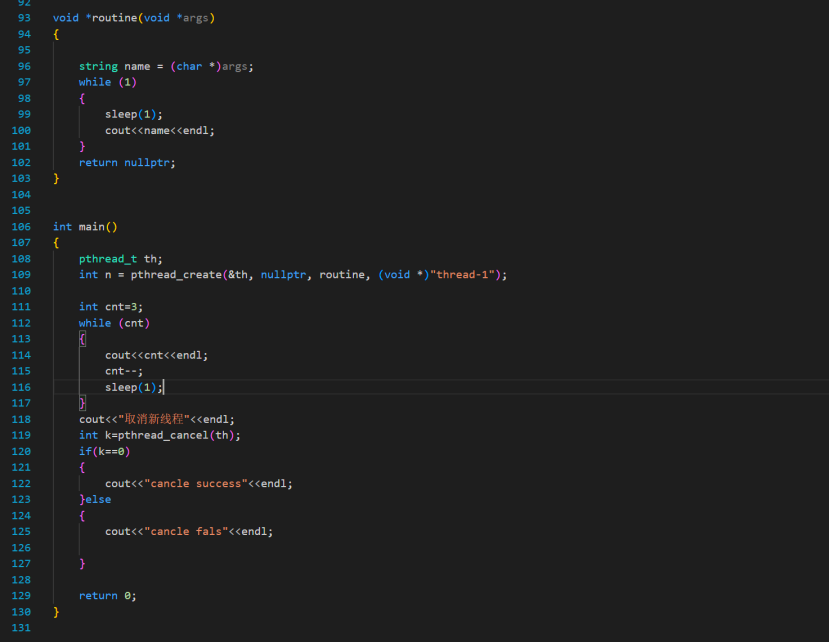This screenshot has width=830, height=642.
Task: Click 'cout<<cnt<<endl;' line
Action: tap(157, 355)
